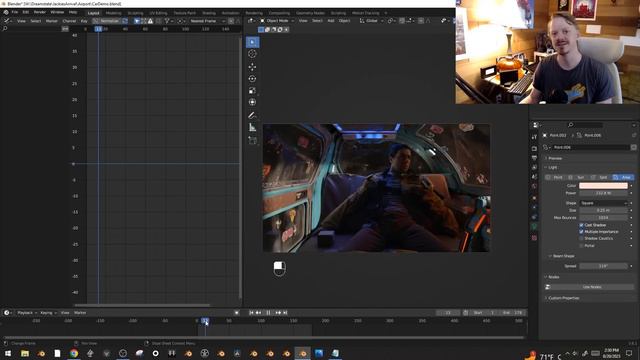Expand the Preview panel
The width and height of the screenshot is (640, 360).
555,158
